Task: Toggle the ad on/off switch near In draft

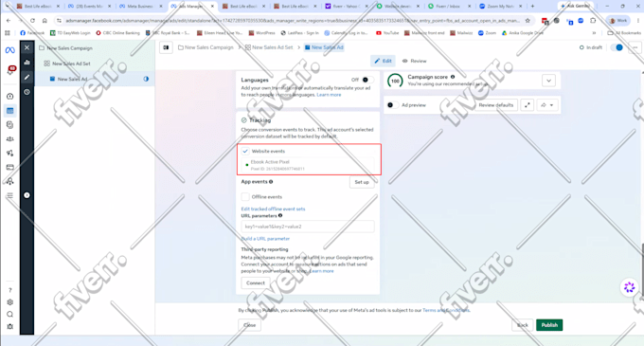Action: (617, 47)
